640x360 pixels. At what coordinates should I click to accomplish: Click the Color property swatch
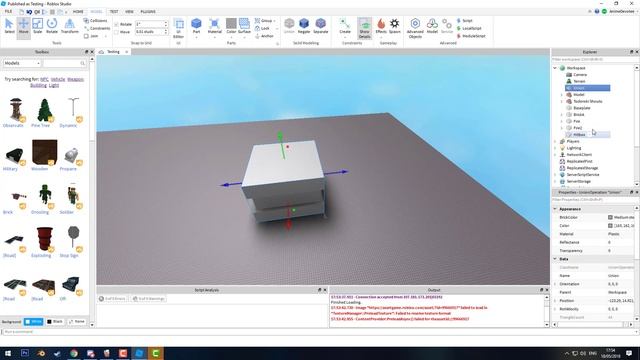click(x=610, y=225)
